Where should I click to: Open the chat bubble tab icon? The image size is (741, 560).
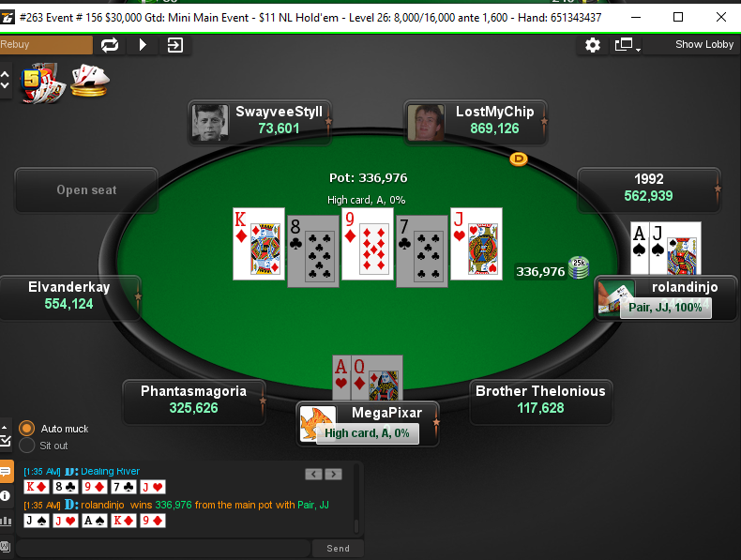[6, 471]
